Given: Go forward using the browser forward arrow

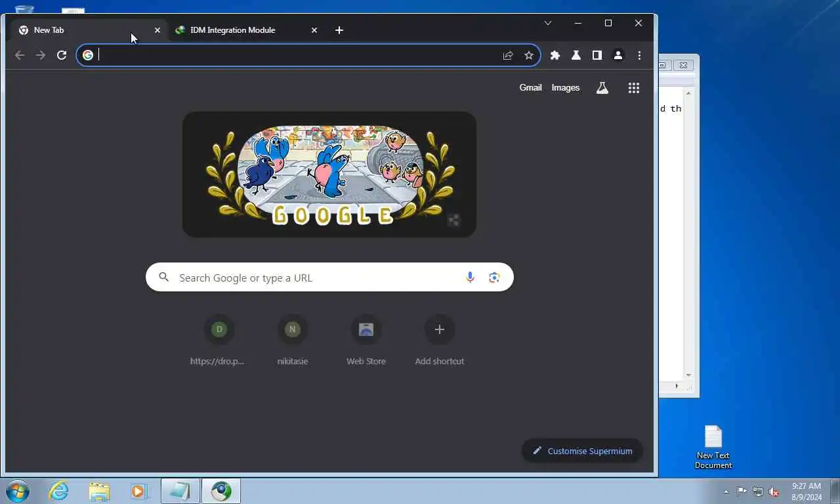Looking at the screenshot, I should point(41,55).
